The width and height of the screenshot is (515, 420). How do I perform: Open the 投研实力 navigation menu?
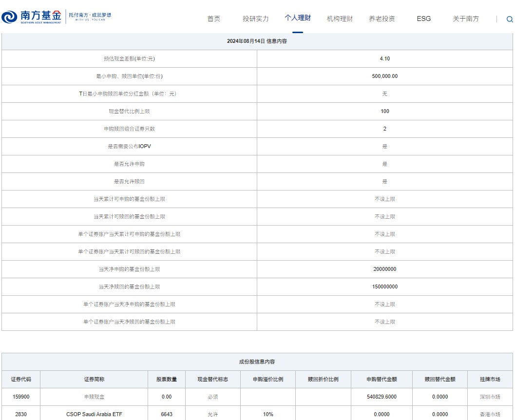[255, 19]
